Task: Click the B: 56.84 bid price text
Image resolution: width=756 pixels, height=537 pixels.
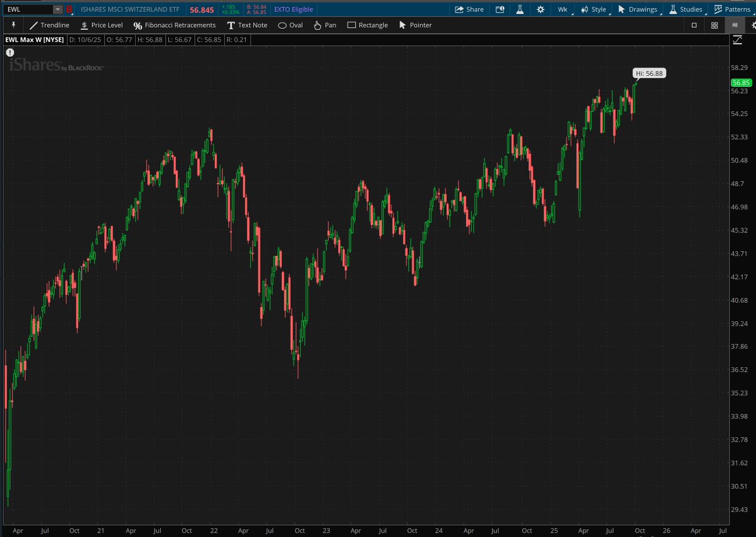Action: (256, 7)
